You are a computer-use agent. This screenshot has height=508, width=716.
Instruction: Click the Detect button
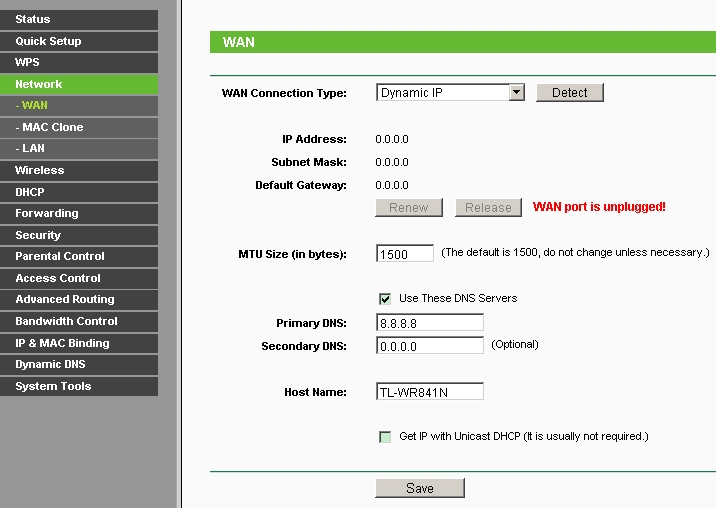[569, 93]
